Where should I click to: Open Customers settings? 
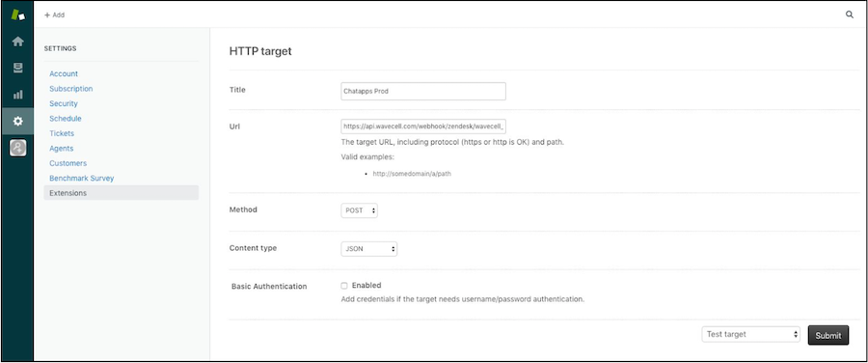tap(68, 163)
